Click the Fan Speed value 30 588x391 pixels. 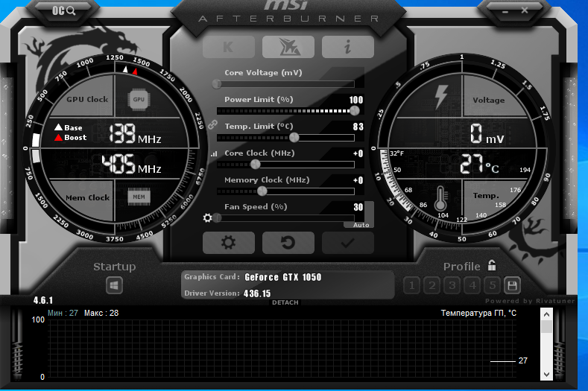358,207
